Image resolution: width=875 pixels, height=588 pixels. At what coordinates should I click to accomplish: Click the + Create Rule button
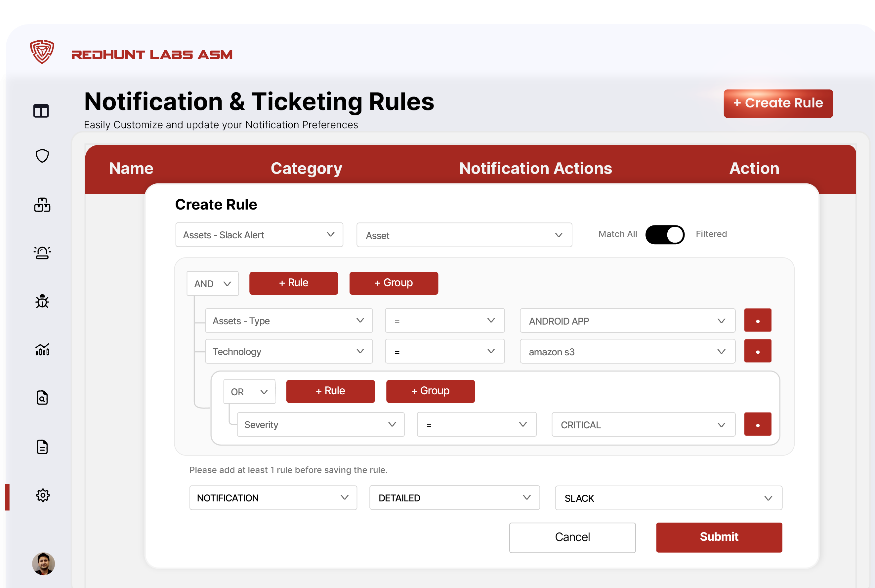point(778,103)
